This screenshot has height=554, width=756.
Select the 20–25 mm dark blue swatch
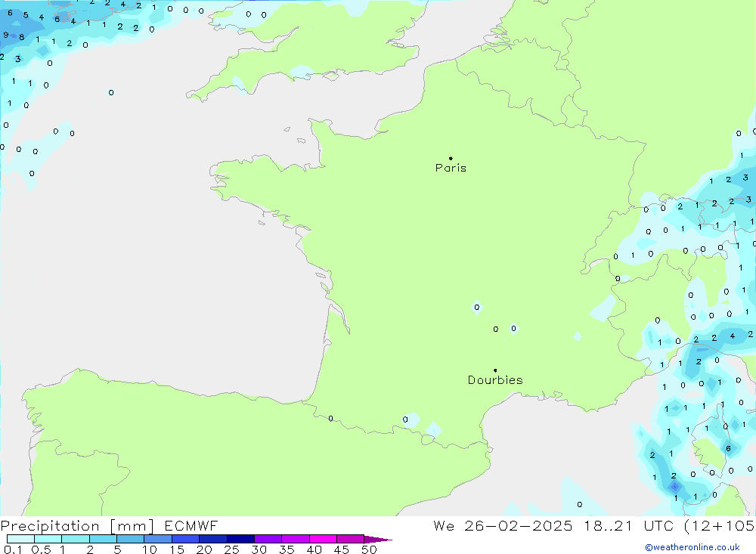tap(213, 539)
